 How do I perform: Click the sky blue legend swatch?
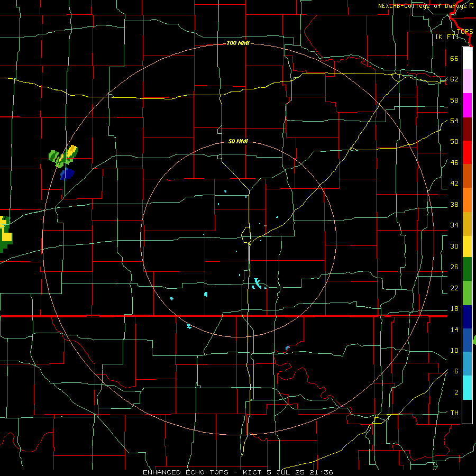[x=467, y=364]
